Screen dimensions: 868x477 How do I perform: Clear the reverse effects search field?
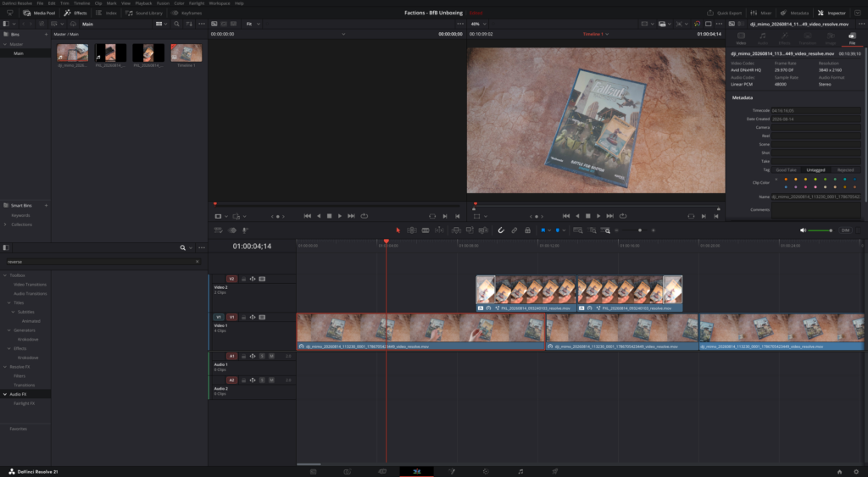(x=197, y=261)
